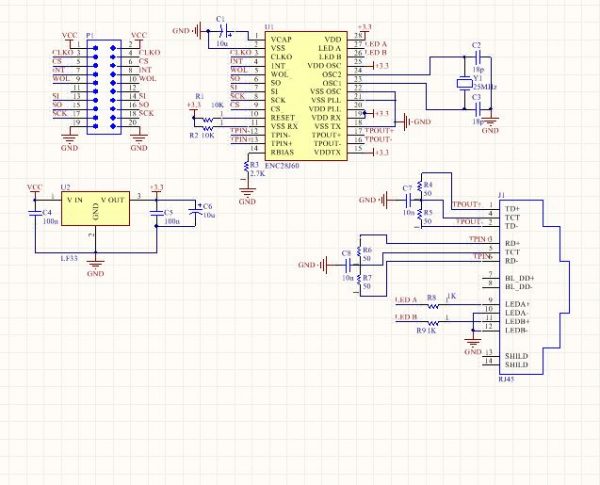Select GND symbol under the LF33 regulator

coord(95,266)
